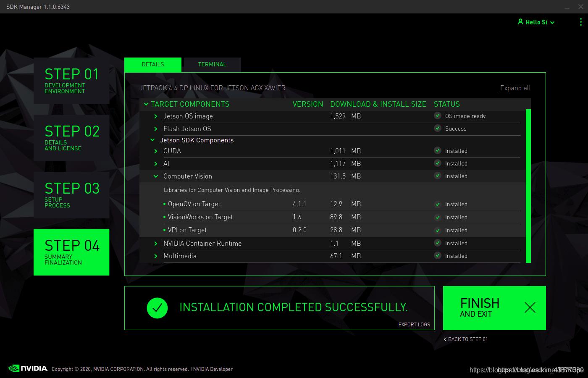Viewport: 588px width, 378px height.
Task: Click the CUDA size 1,011 MB
Action: coord(346,151)
